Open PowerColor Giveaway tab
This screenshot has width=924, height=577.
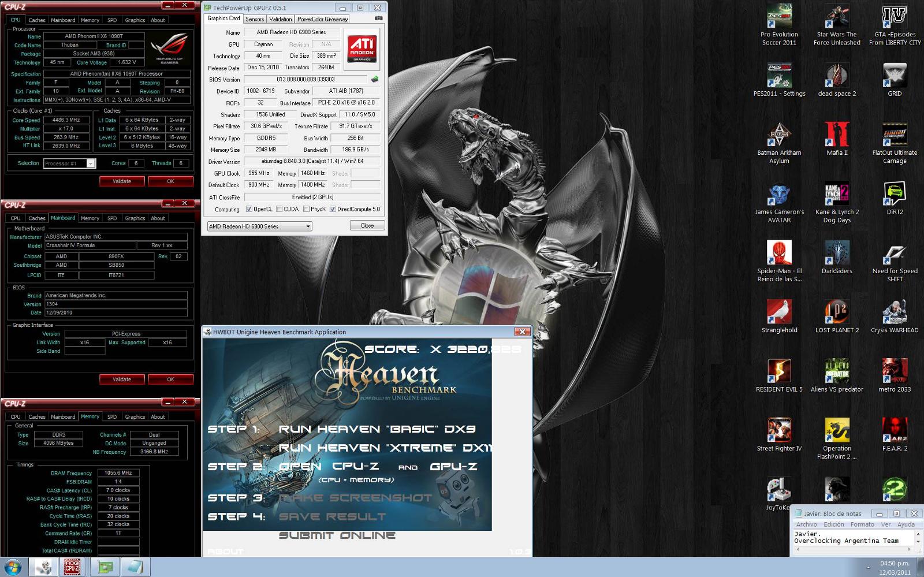(322, 19)
